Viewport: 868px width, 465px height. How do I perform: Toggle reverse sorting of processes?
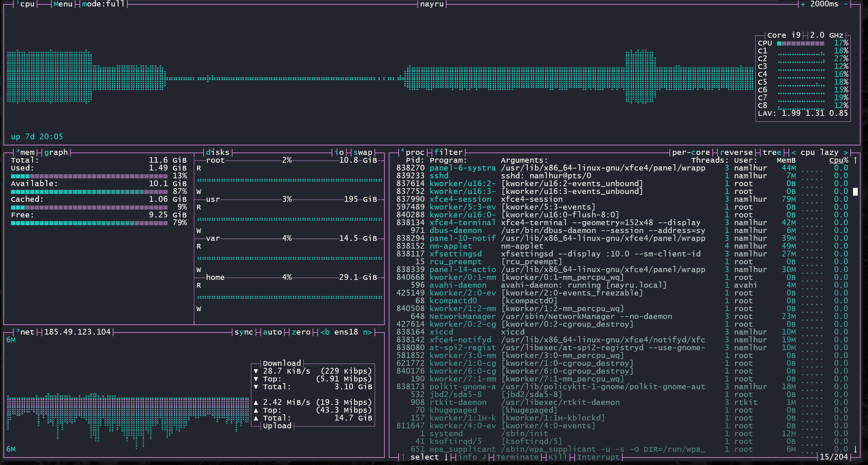[736, 153]
